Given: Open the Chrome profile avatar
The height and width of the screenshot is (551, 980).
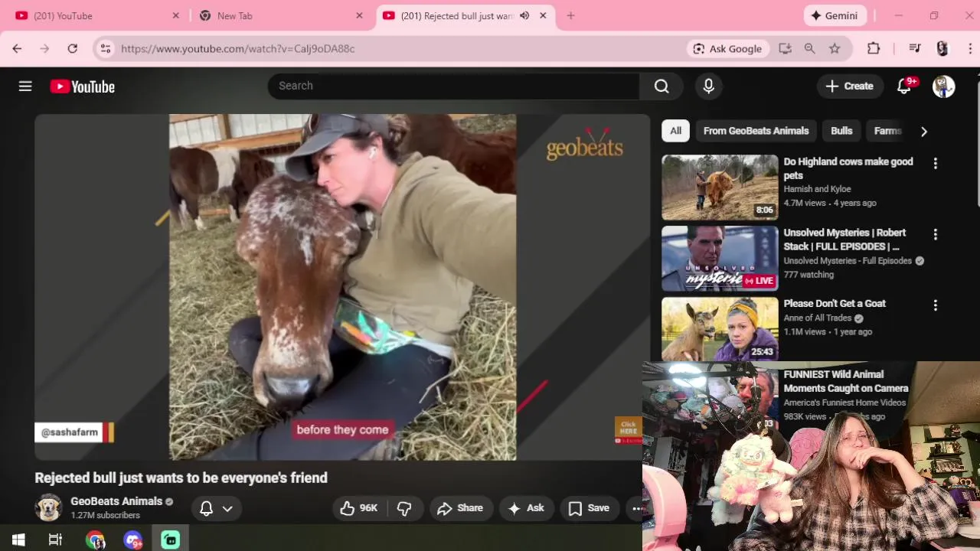Looking at the screenshot, I should pos(942,48).
